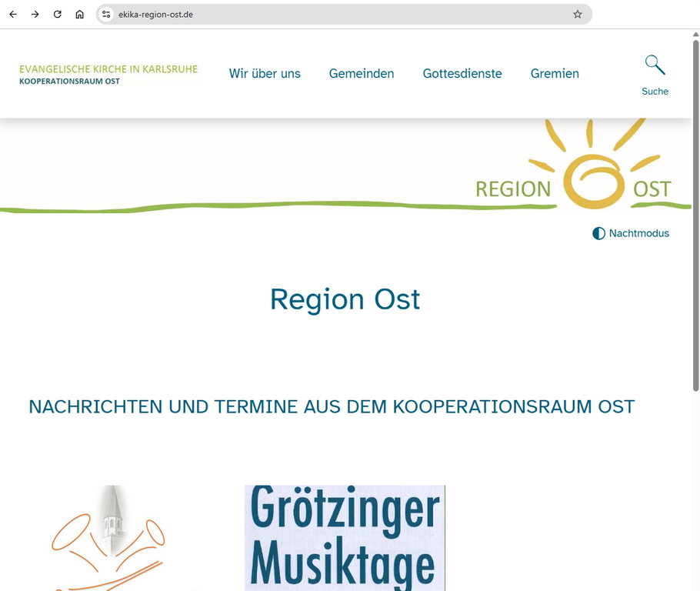This screenshot has height=591, width=700.
Task: Go to the browser home icon
Action: [79, 15]
